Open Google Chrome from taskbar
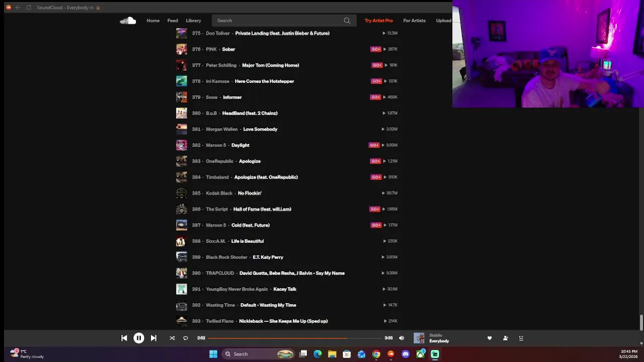644x362 pixels. (x=376, y=354)
